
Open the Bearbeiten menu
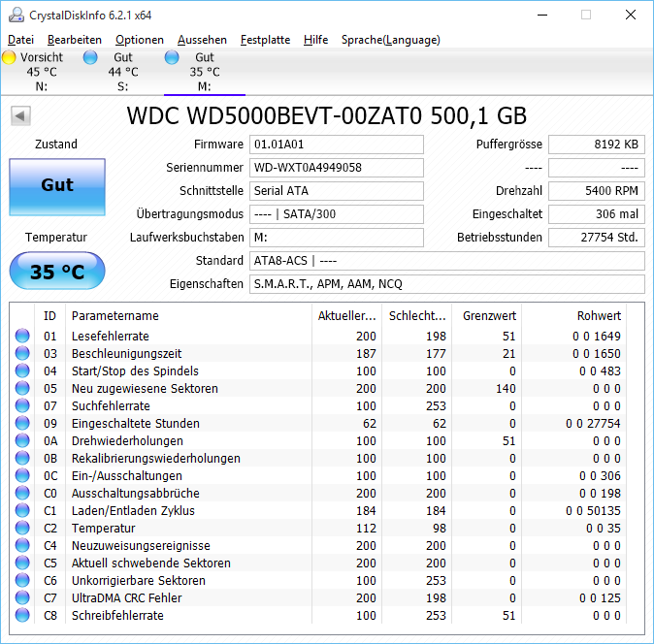tap(75, 40)
